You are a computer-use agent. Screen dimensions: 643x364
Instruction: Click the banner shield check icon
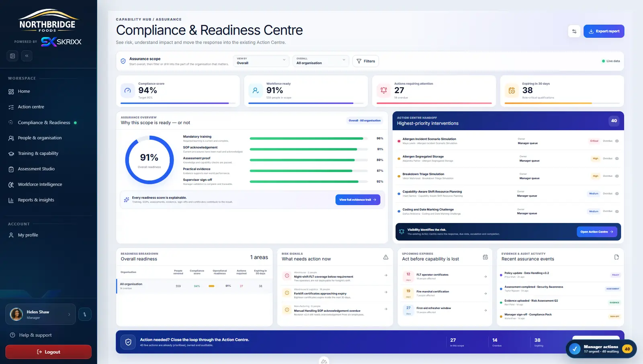(128, 342)
